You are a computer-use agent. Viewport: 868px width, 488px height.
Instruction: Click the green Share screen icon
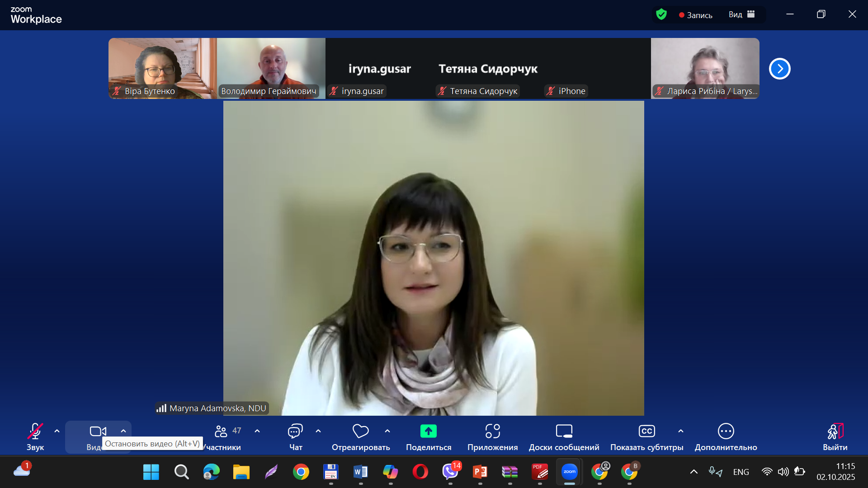point(428,432)
